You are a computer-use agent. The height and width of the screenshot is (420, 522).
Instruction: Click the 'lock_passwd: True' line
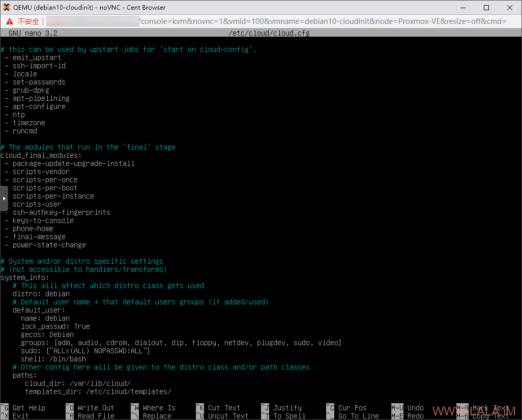point(55,326)
